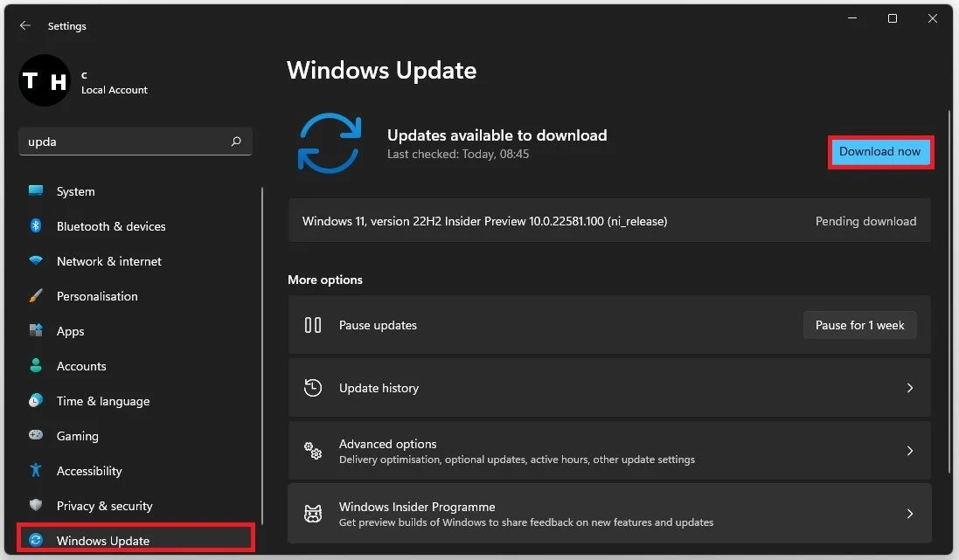Click the System monitor icon
The height and width of the screenshot is (560, 959).
pos(36,190)
